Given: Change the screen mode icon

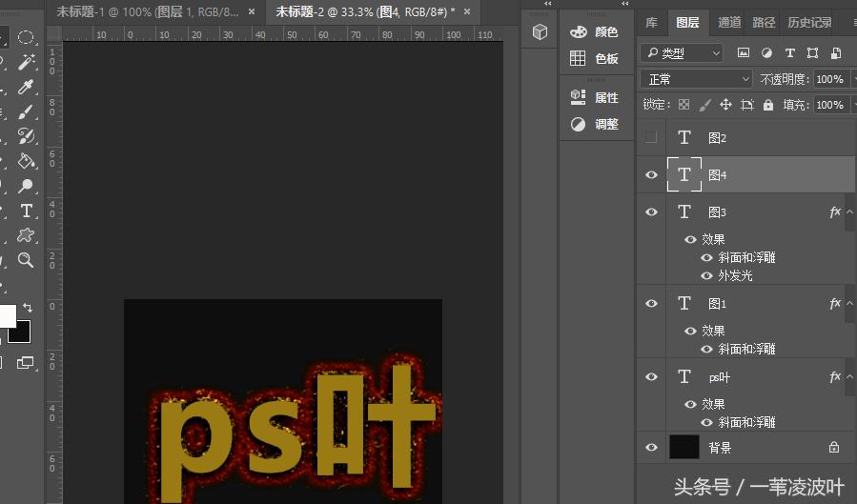Looking at the screenshot, I should 25,363.
